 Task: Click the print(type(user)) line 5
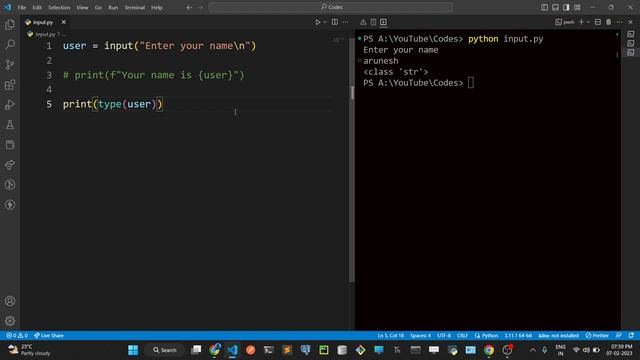pyautogui.click(x=113, y=104)
